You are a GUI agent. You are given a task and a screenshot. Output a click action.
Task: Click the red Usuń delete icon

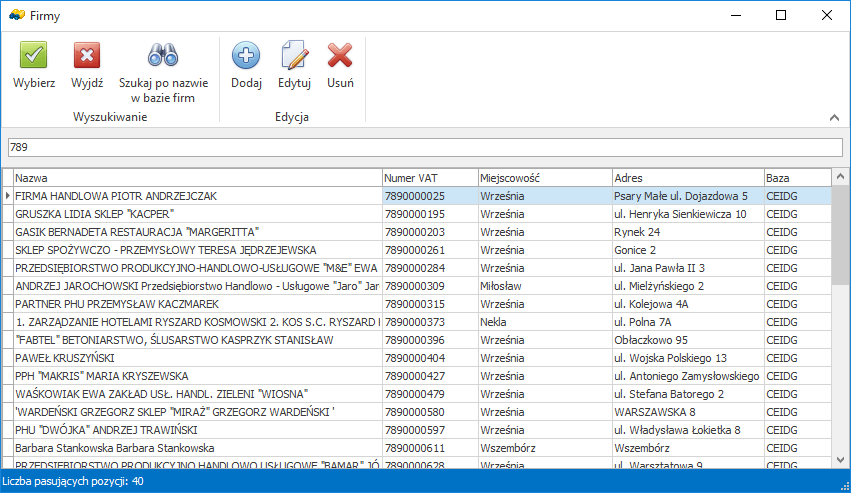point(340,56)
